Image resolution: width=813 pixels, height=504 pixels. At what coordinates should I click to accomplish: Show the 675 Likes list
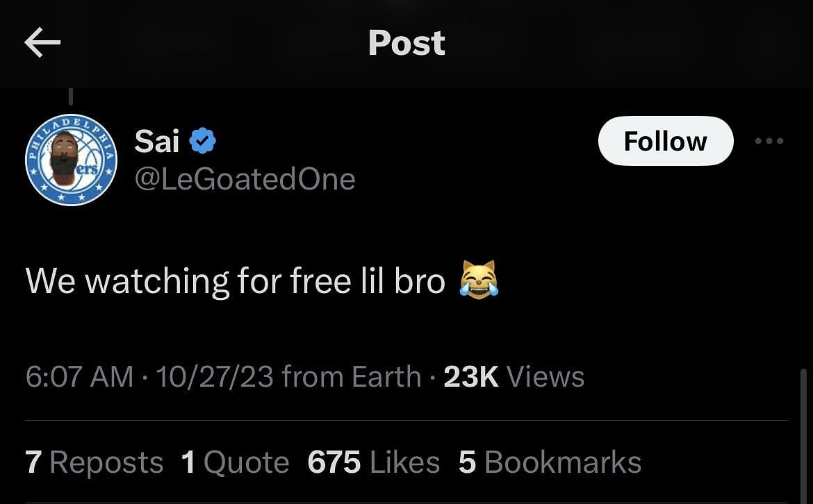[x=374, y=462]
